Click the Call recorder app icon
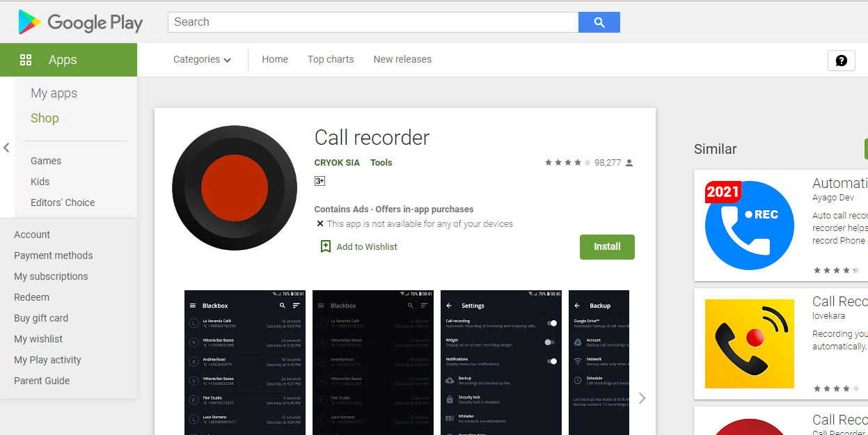Viewport: 868px width, 435px height. click(x=235, y=188)
